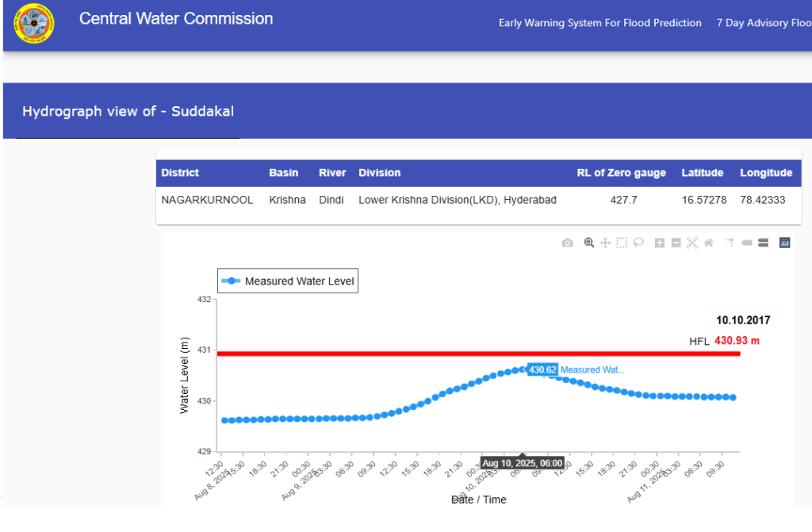This screenshot has width=812, height=532.
Task: Select the Pan tool in chart toolbar
Action: pyautogui.click(x=605, y=243)
